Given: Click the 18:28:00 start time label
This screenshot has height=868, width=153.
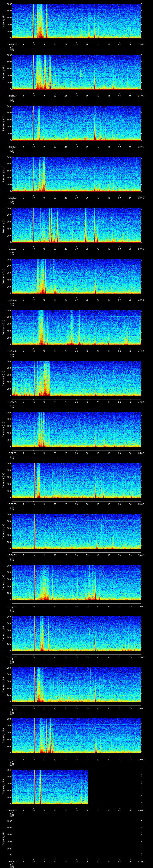Looking at the screenshot, I should (12, 249).
